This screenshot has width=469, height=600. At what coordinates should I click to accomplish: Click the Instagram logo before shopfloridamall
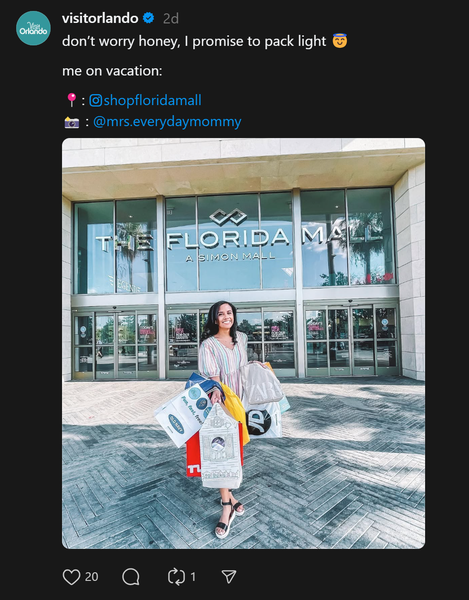(95, 100)
